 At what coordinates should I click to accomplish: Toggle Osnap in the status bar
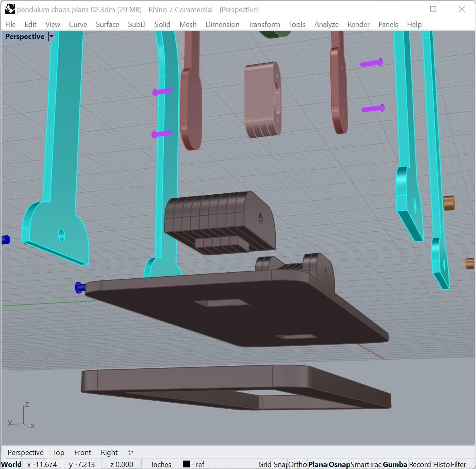(x=339, y=464)
